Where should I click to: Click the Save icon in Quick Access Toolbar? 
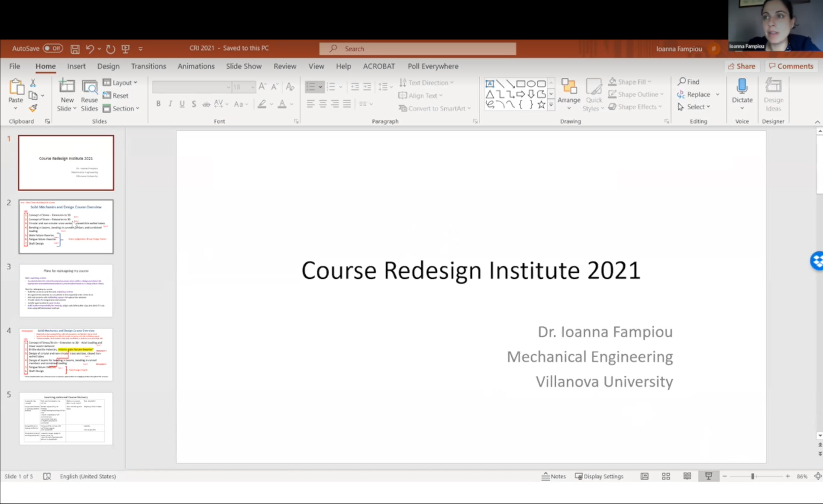click(x=74, y=48)
